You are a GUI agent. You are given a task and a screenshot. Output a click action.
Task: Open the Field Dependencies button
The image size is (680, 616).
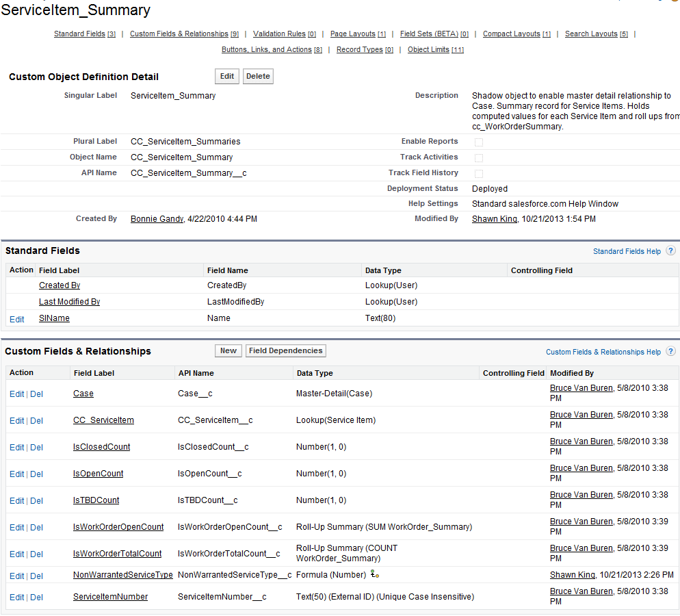click(x=285, y=350)
